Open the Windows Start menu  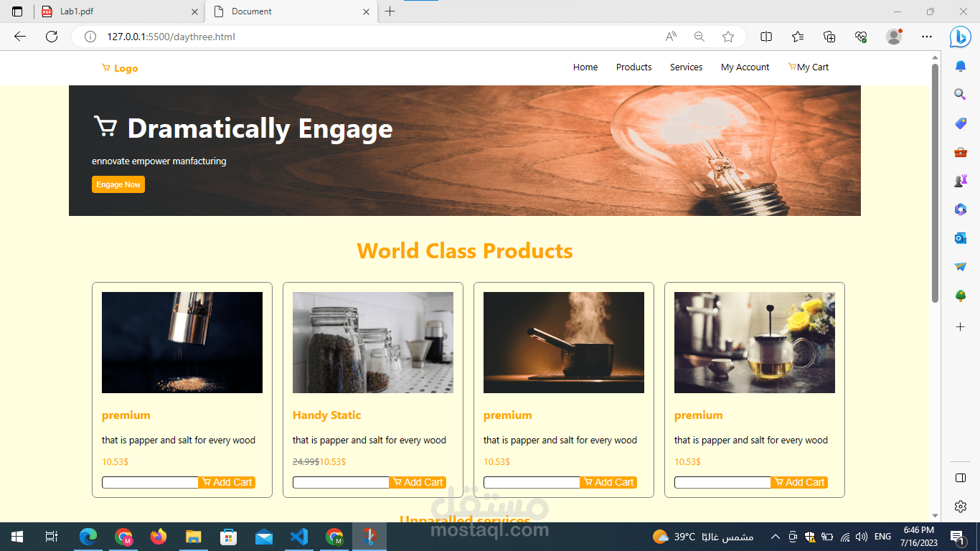click(x=17, y=537)
